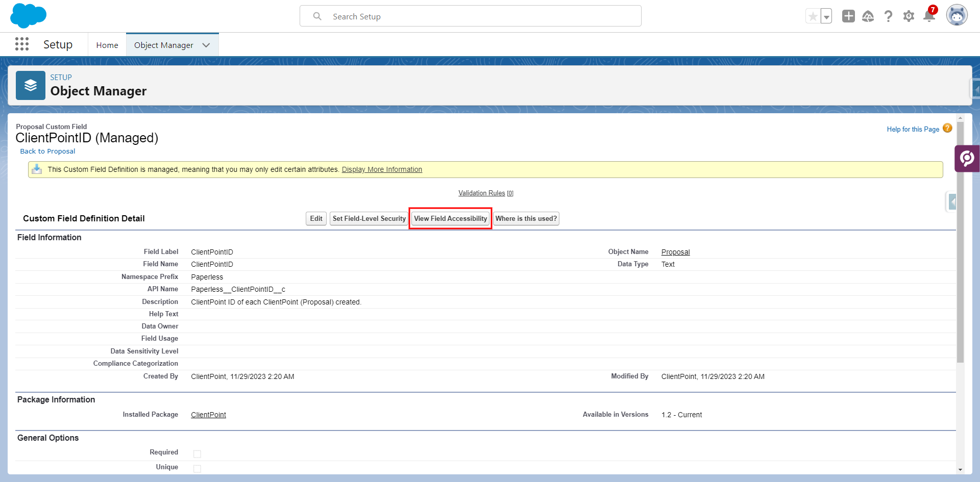Click the View Field Accessibility button

[x=450, y=218]
